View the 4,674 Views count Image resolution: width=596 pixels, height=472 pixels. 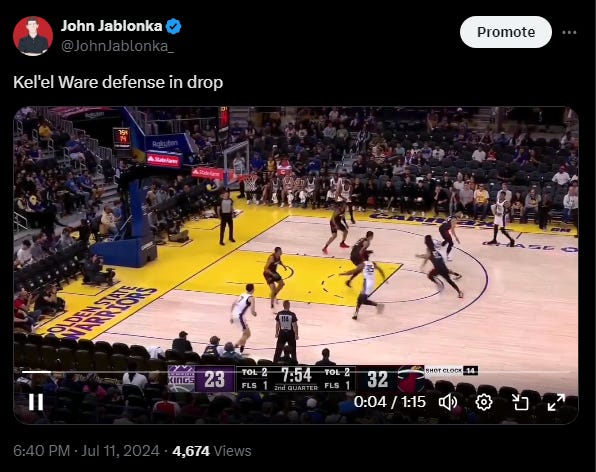pyautogui.click(x=211, y=451)
